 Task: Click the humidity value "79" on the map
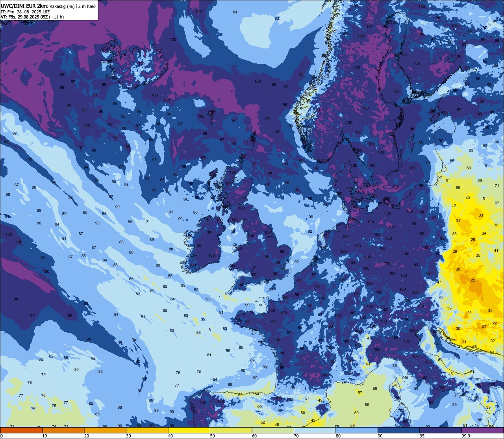[43, 375]
